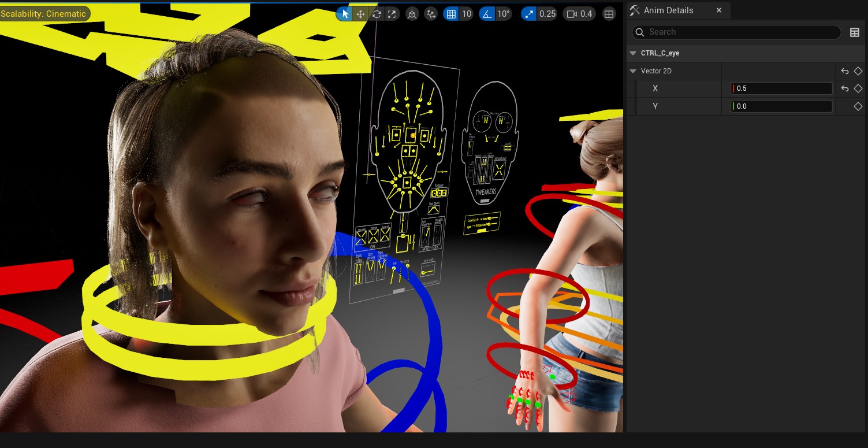Close the Anim Details tab

(719, 10)
